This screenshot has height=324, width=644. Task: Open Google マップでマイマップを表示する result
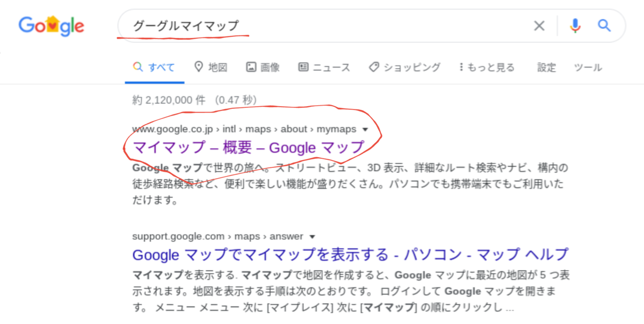350,254
